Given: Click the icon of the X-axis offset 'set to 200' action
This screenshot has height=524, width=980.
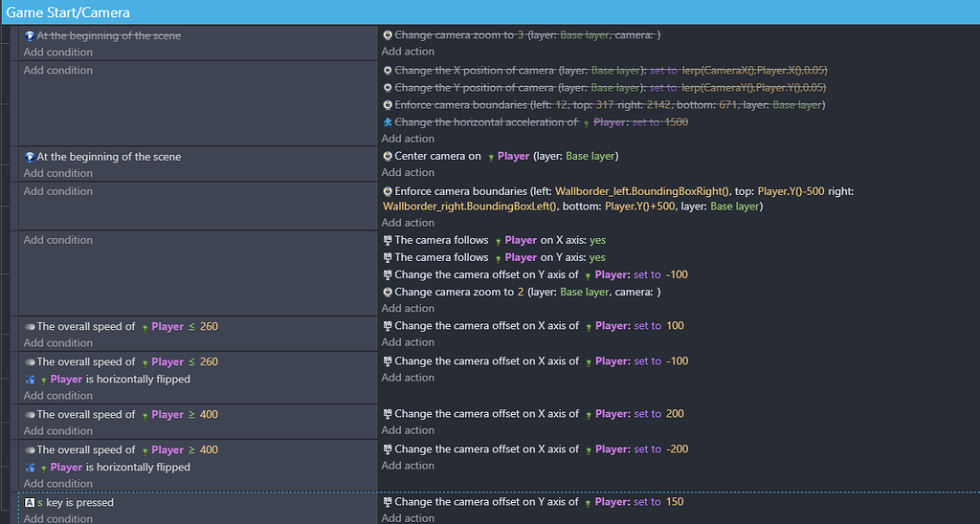Looking at the screenshot, I should 388,413.
